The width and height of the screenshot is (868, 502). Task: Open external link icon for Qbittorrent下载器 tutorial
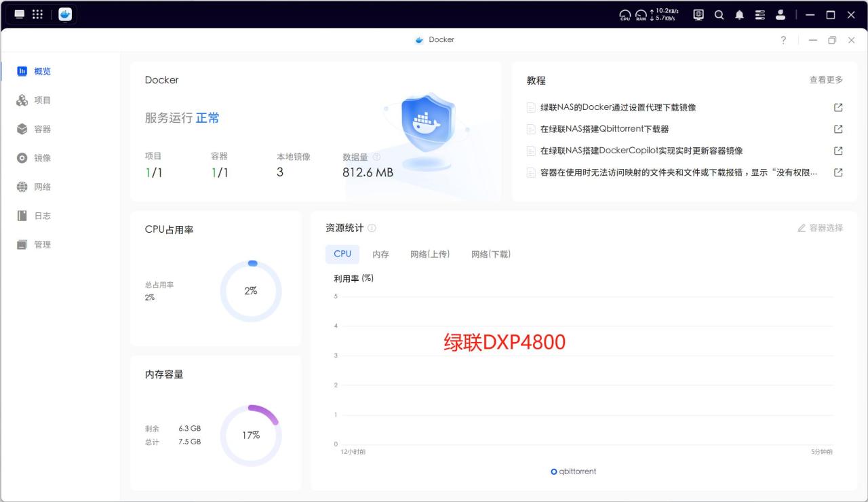(838, 129)
